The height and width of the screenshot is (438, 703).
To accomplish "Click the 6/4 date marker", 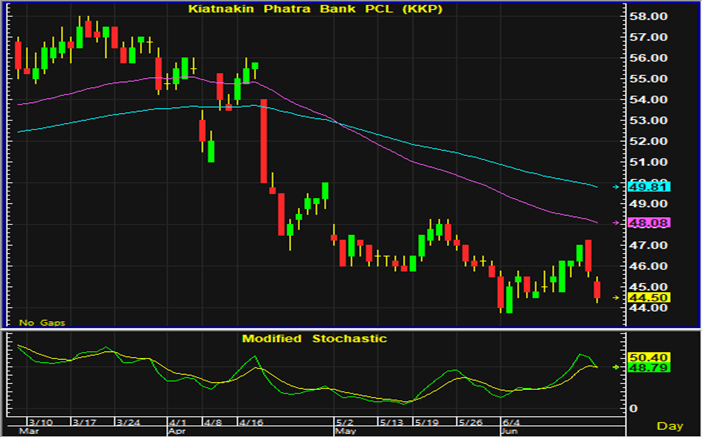I will (x=509, y=422).
